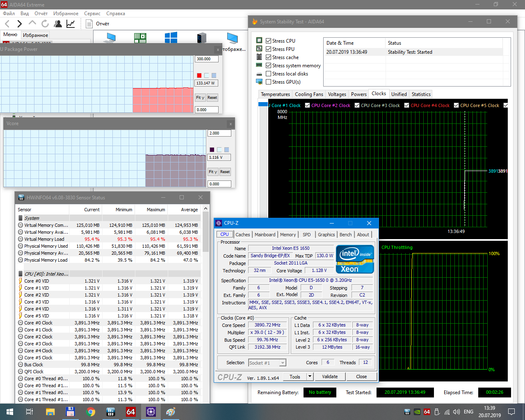Open Google Chrome from the taskbar
The width and height of the screenshot is (525, 420).
91,411
